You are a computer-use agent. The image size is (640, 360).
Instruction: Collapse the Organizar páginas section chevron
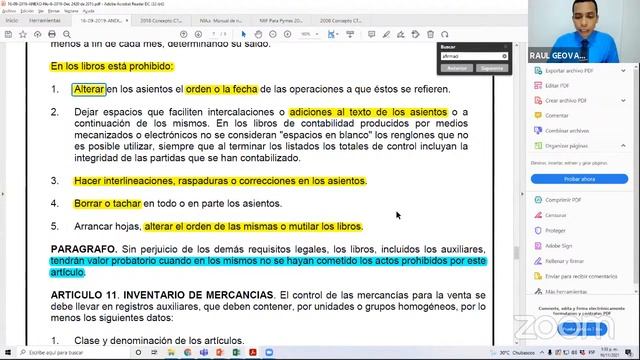click(x=623, y=146)
